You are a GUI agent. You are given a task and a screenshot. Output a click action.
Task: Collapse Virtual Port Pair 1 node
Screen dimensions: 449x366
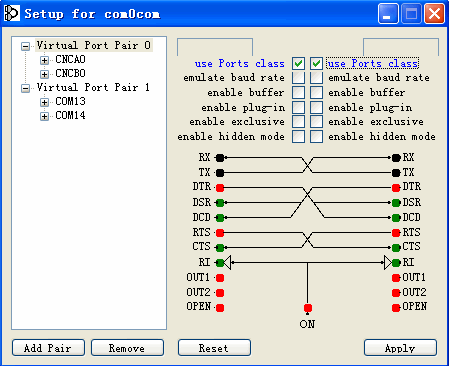coord(25,88)
